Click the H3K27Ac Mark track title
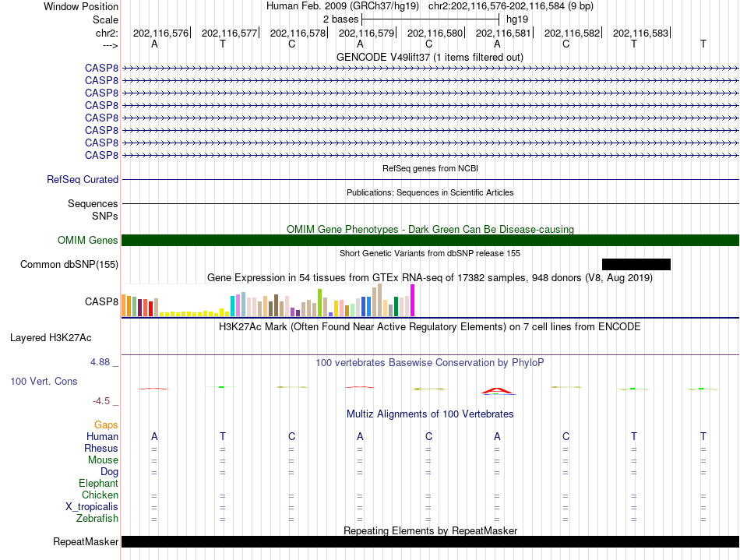740x560 pixels. tap(429, 326)
